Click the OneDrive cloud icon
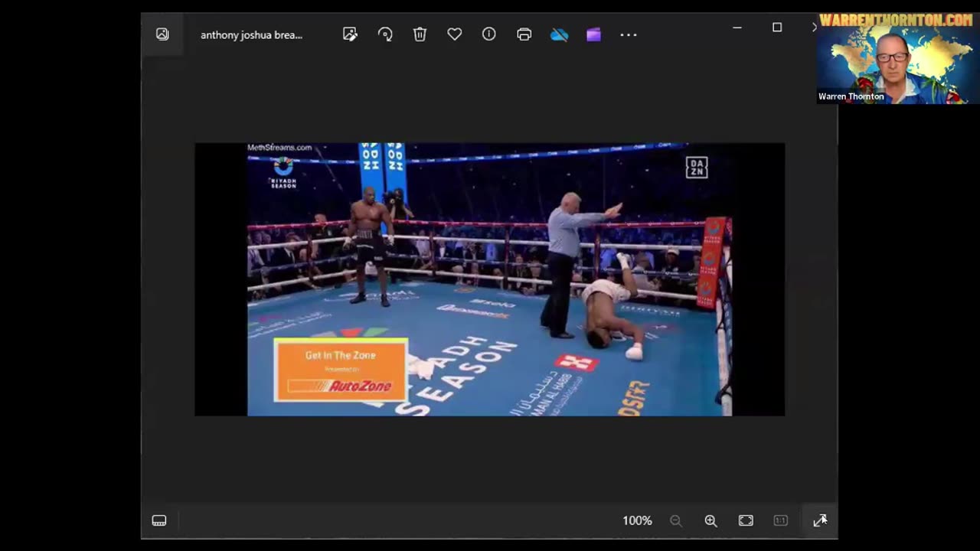The width and height of the screenshot is (980, 551). coord(559,34)
